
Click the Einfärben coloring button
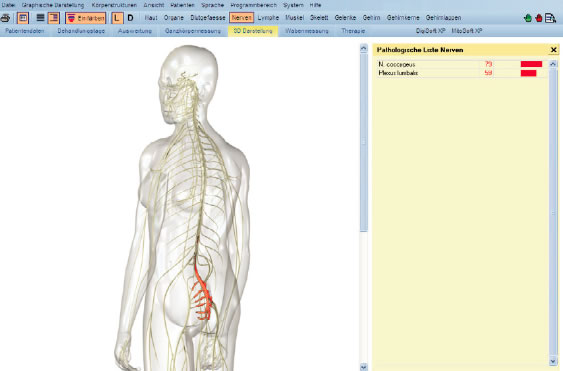tap(85, 18)
